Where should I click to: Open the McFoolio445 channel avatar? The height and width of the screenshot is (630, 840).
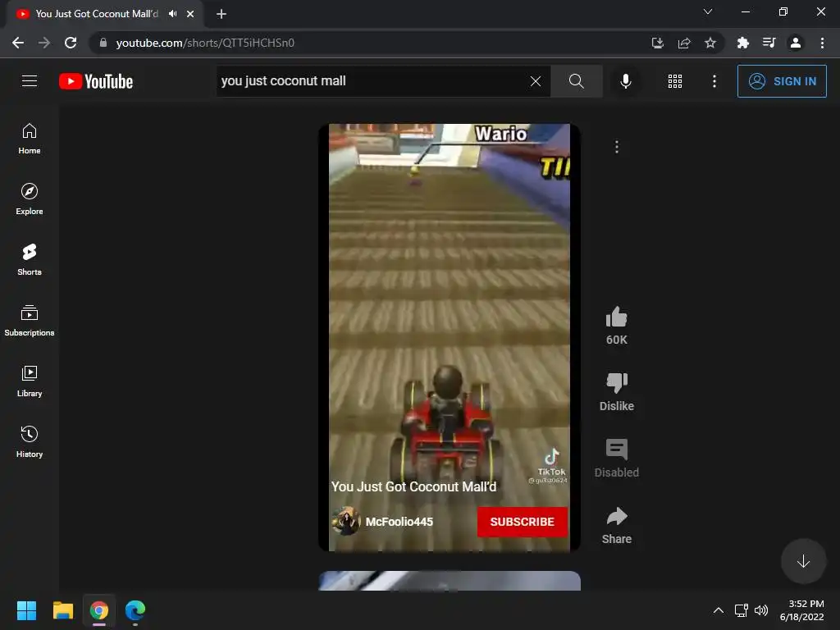click(x=345, y=521)
